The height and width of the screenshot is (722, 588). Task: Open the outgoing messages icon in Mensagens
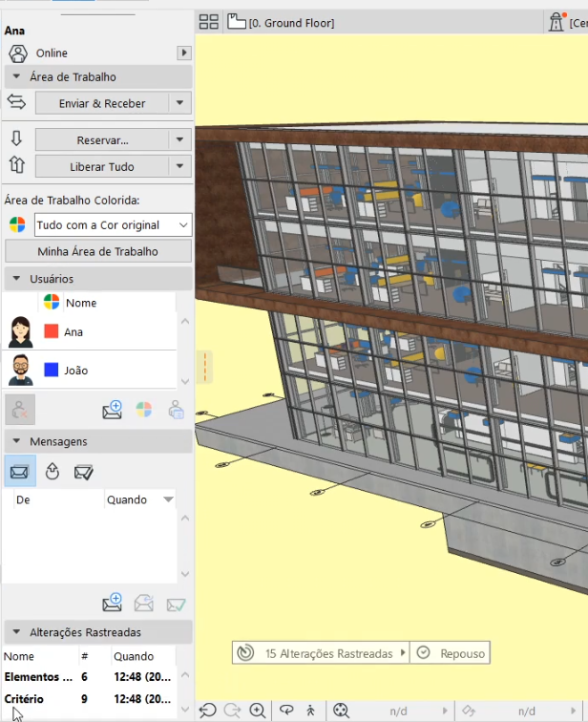coord(52,471)
